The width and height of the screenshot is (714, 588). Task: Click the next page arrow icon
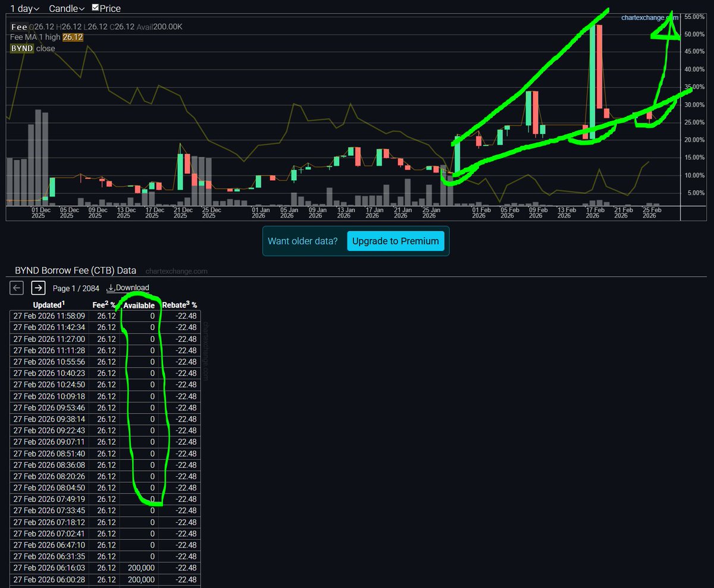click(39, 288)
